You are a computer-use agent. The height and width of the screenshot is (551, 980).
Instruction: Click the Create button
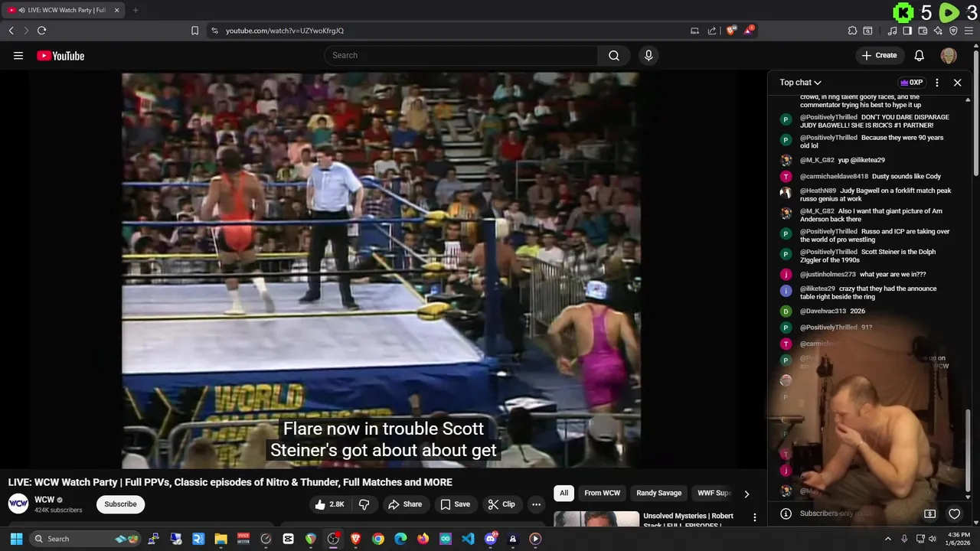coord(879,55)
